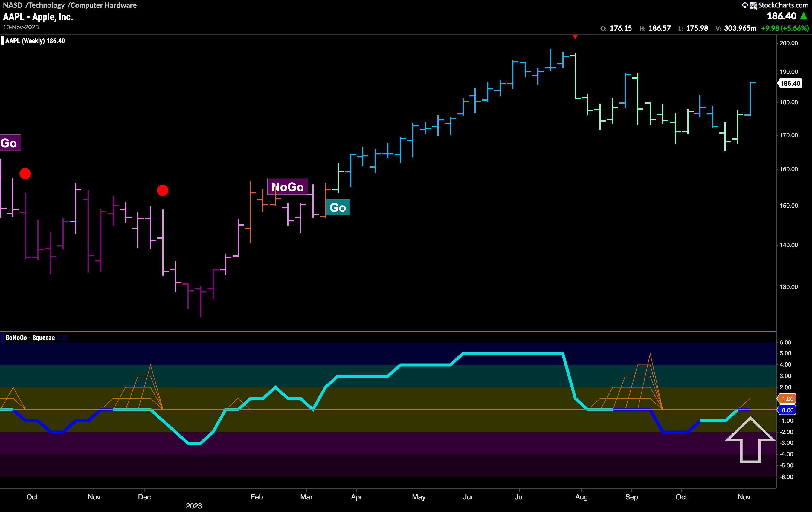The height and width of the screenshot is (512, 812).
Task: Click the red down-triangle marker above July peak
Action: coord(575,37)
